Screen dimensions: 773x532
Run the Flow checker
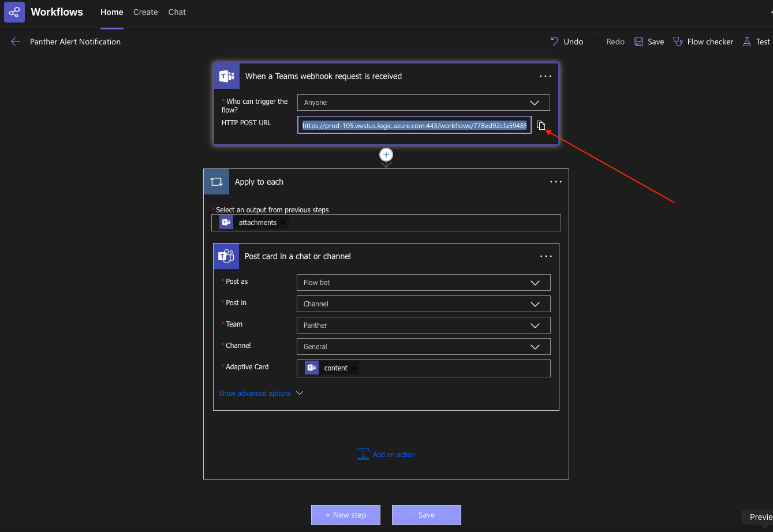[x=703, y=42]
